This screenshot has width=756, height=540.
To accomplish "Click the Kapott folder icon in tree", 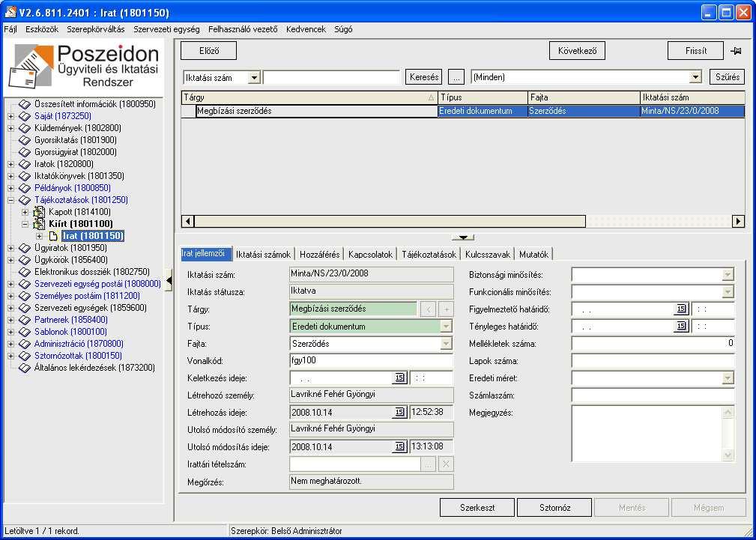I will [x=39, y=212].
